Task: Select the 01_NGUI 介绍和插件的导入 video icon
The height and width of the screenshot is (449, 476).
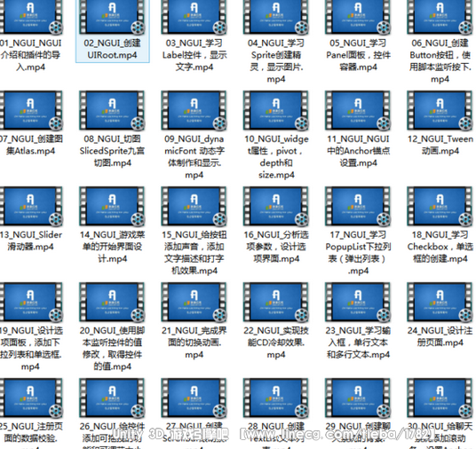Action: point(31,17)
